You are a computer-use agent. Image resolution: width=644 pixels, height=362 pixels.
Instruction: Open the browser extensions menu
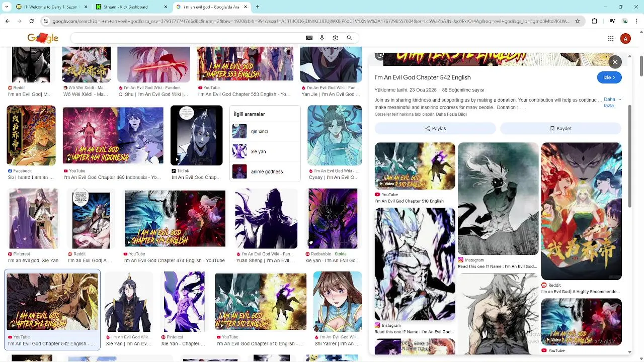coord(595,21)
